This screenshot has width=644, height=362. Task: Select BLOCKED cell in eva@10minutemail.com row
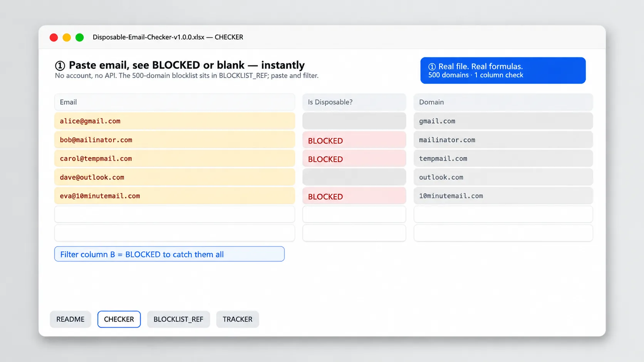(x=354, y=196)
